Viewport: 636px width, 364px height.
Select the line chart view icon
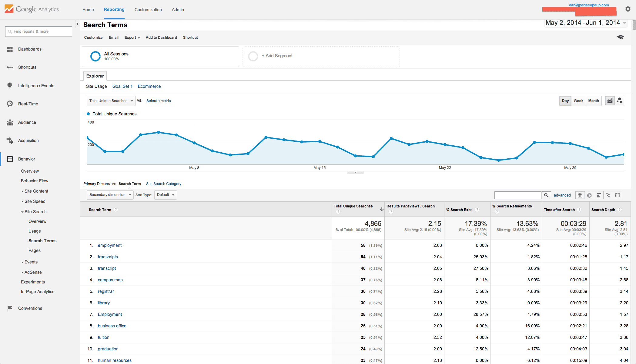pyautogui.click(x=610, y=101)
